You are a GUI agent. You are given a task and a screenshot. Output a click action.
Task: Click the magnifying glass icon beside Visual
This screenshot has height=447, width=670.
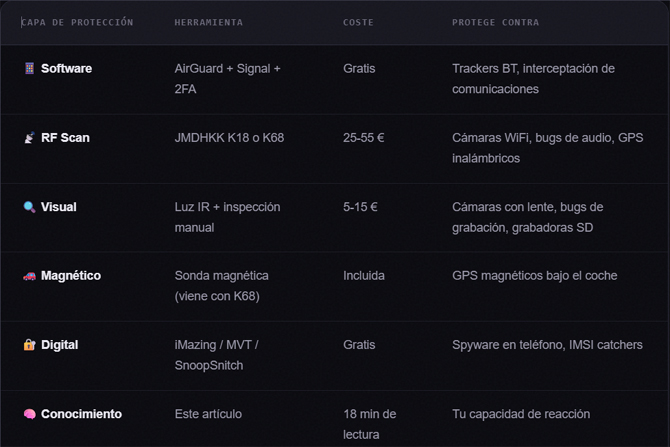pos(29,207)
